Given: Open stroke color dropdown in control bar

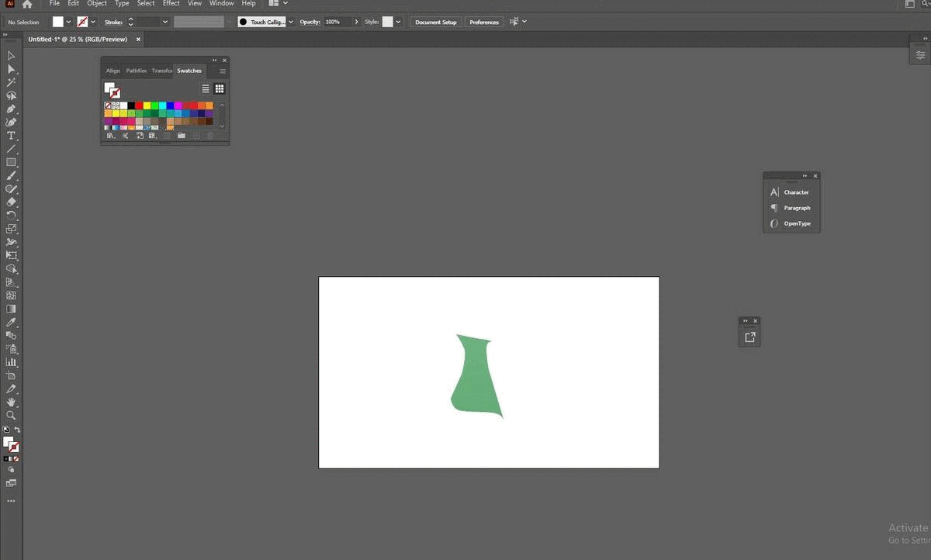Looking at the screenshot, I should [x=93, y=22].
